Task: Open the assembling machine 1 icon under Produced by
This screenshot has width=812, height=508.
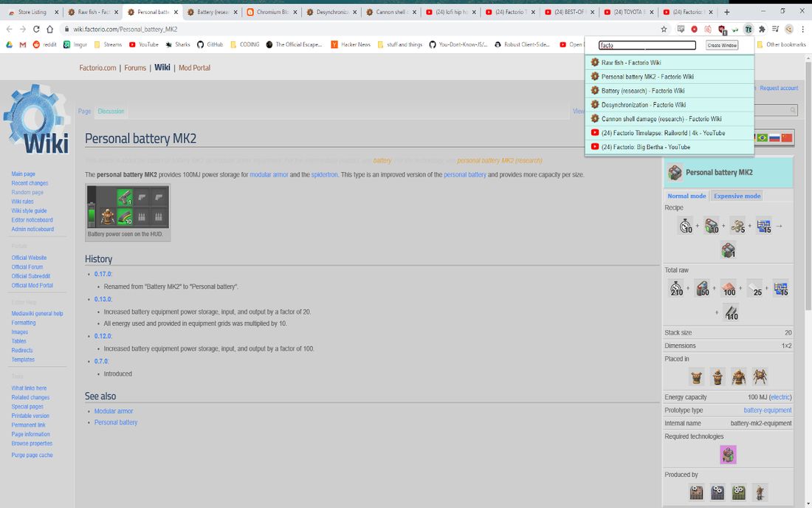Action: (696, 492)
